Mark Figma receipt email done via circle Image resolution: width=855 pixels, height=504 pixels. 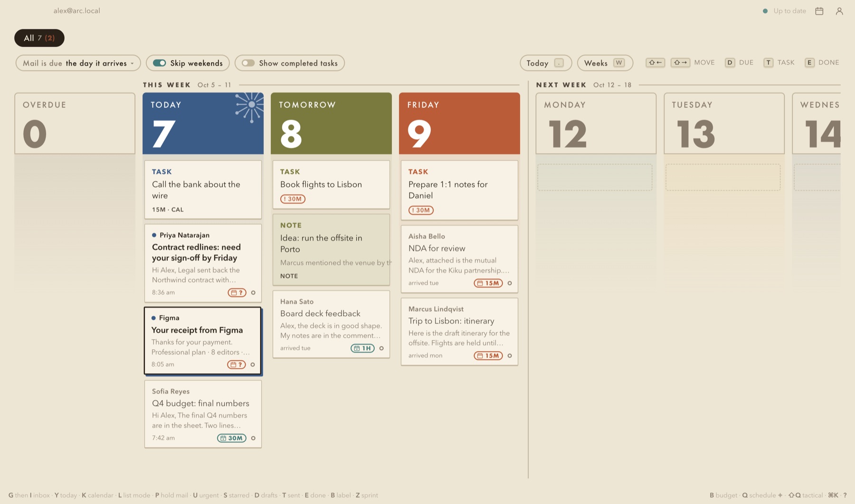point(253,365)
